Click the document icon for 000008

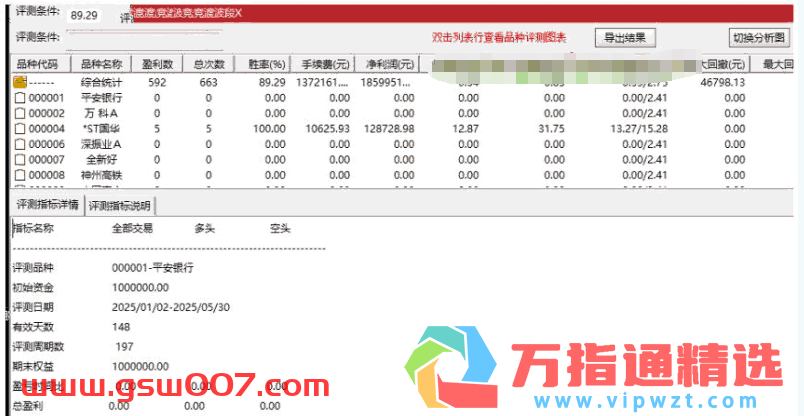pyautogui.click(x=19, y=175)
